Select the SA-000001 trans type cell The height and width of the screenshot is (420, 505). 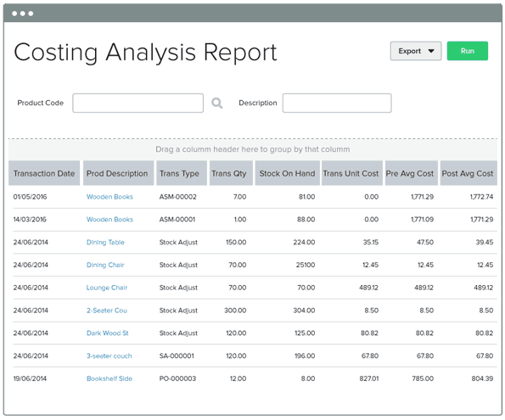tap(177, 356)
